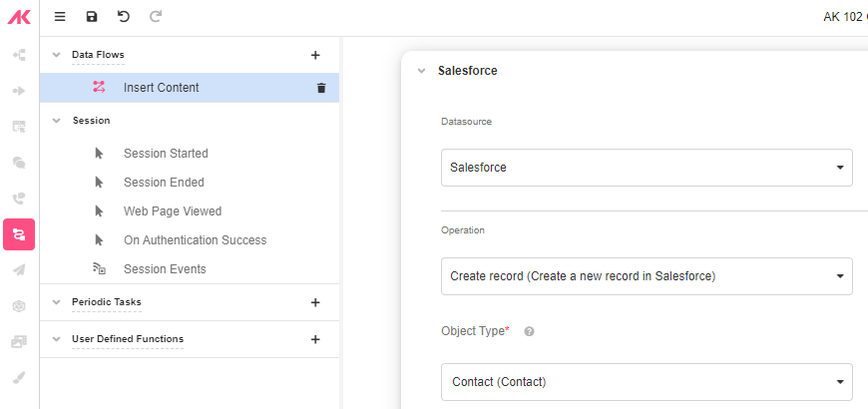This screenshot has height=409, width=868.
Task: Undo the last change
Action: click(x=124, y=17)
